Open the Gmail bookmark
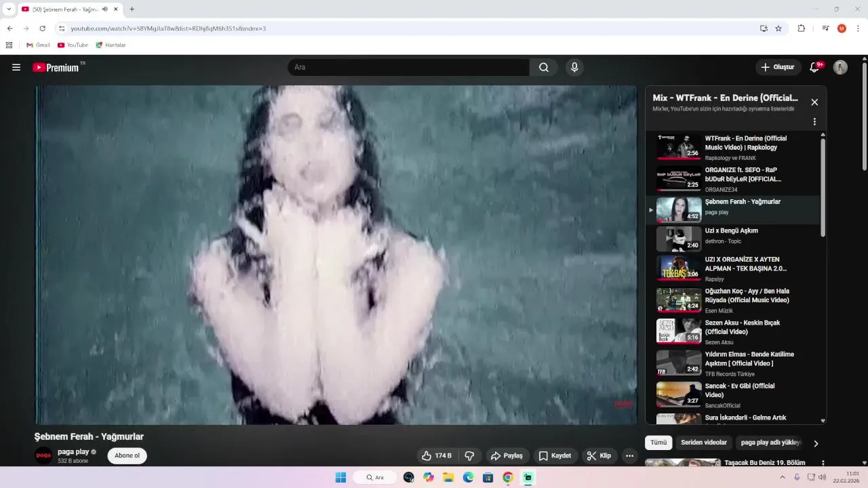This screenshot has height=488, width=868. pos(38,45)
